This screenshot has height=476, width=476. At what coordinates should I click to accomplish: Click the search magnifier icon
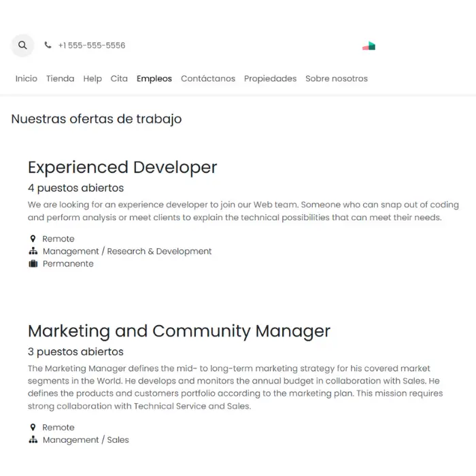[x=22, y=46]
